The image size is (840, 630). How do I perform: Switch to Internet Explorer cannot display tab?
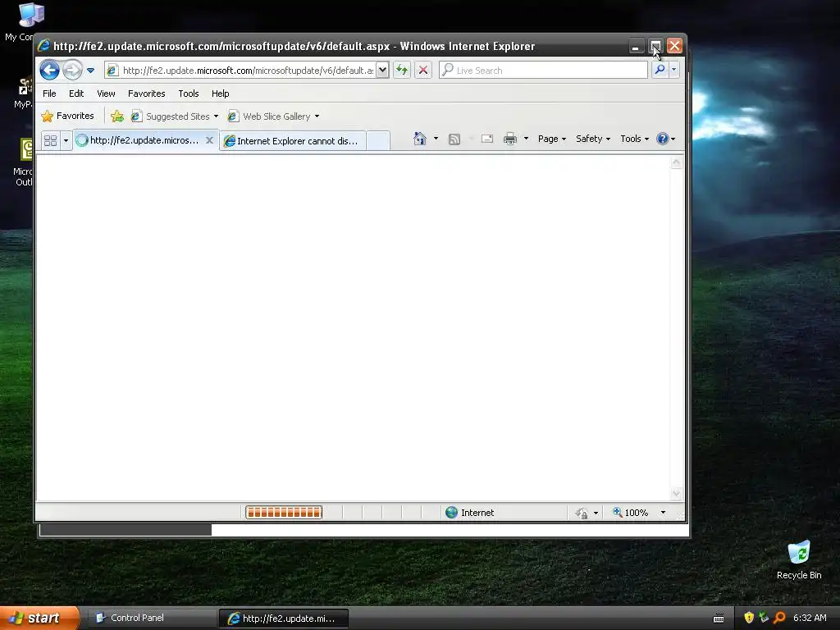point(293,141)
